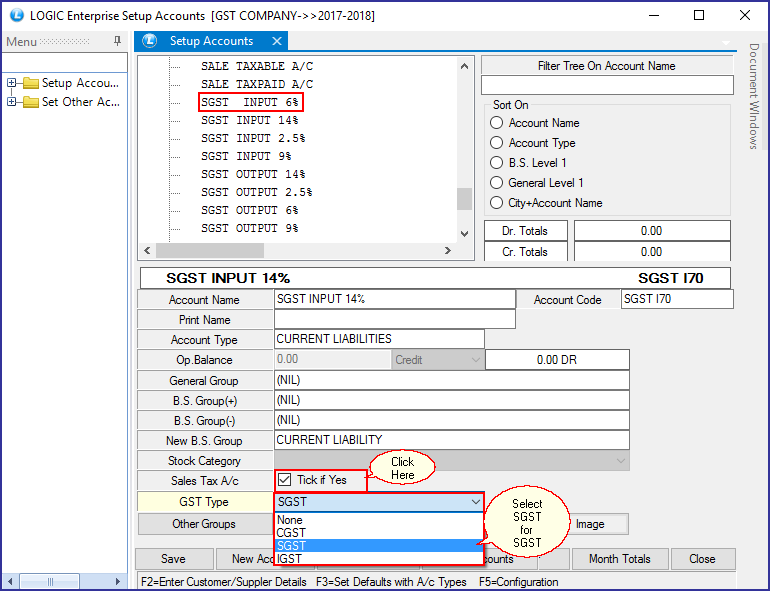Switch to the Setup Accounts tab
Screen dimensions: 770x591
(211, 41)
